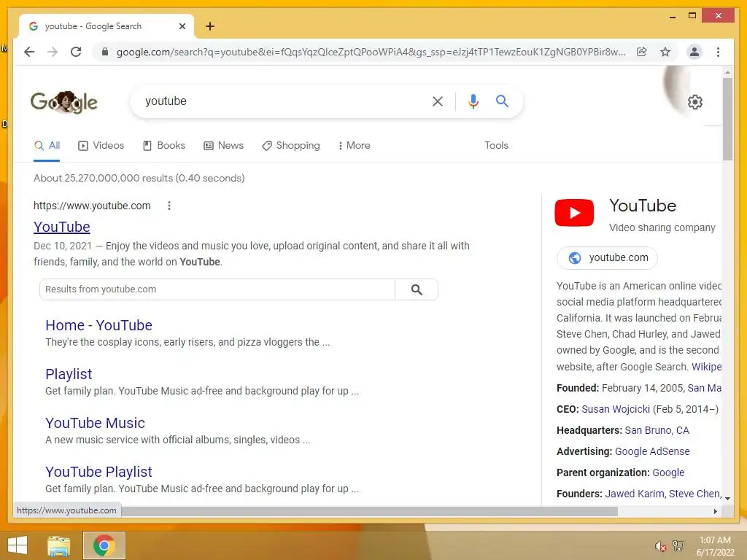Open the YouTube Music sitelink
This screenshot has height=560, width=747.
tap(95, 423)
